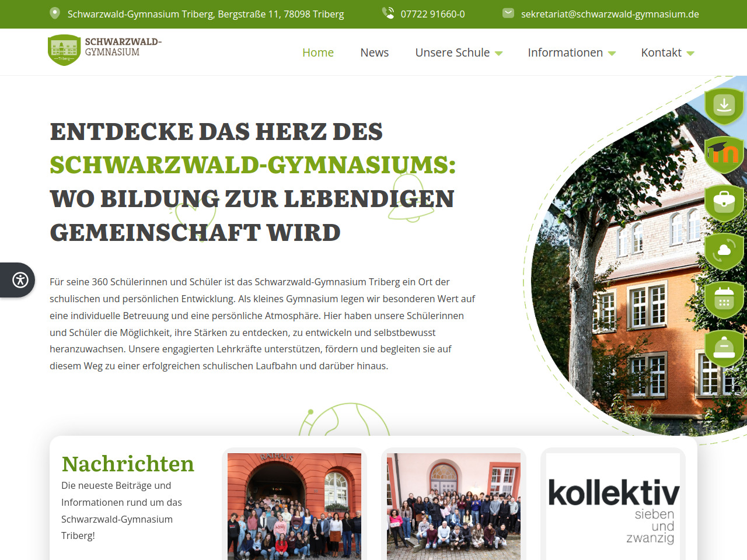
Task: Go to the Home menu item
Action: (318, 52)
